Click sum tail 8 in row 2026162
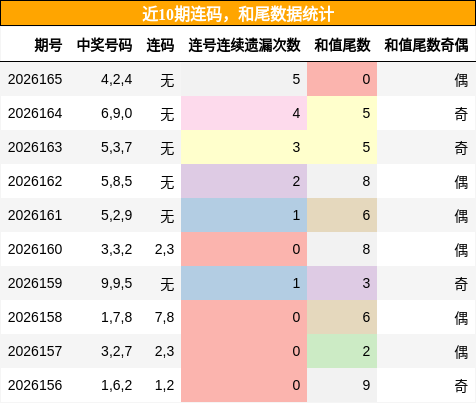Screen dimensions: 476x403 coord(342,181)
